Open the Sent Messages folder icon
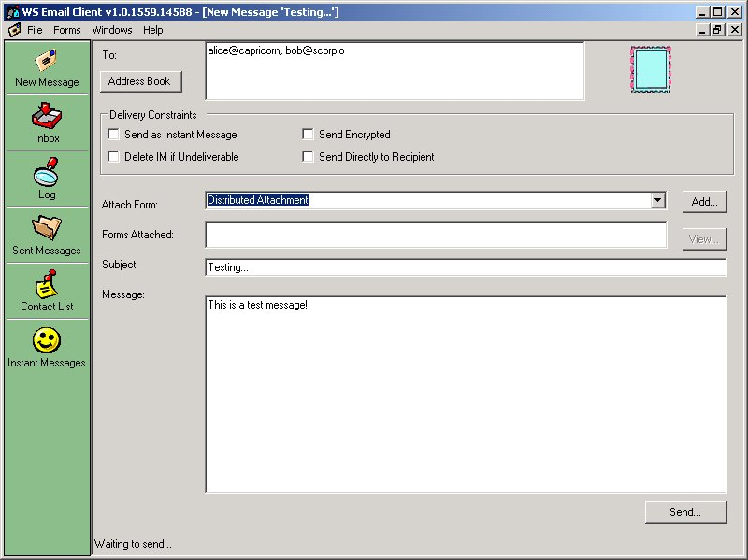Image resolution: width=748 pixels, height=560 pixels. tap(47, 230)
